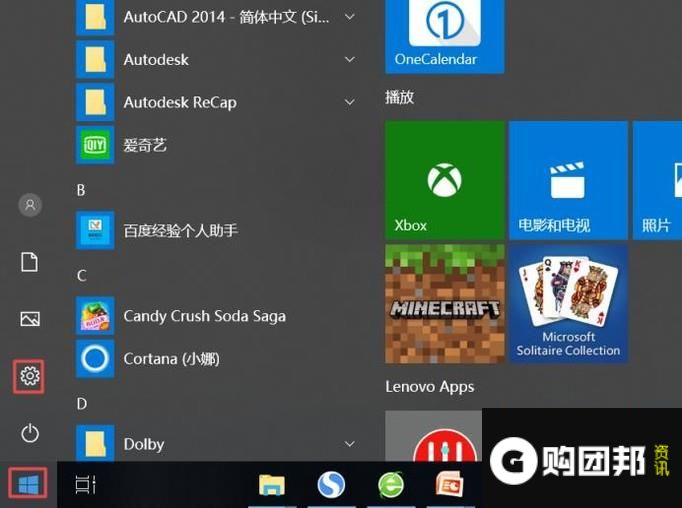
Task: Click the Autodesk folder icon
Action: click(x=95, y=60)
